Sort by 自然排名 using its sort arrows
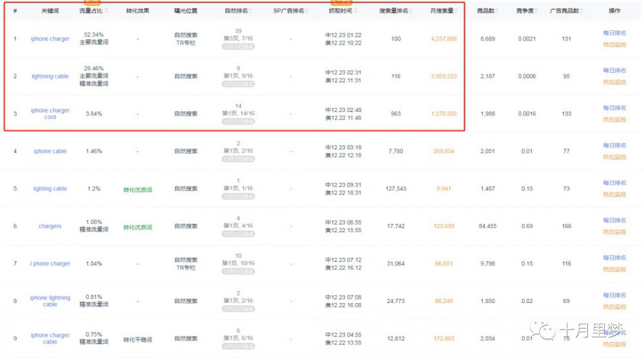The width and height of the screenshot is (644, 359). point(250,11)
